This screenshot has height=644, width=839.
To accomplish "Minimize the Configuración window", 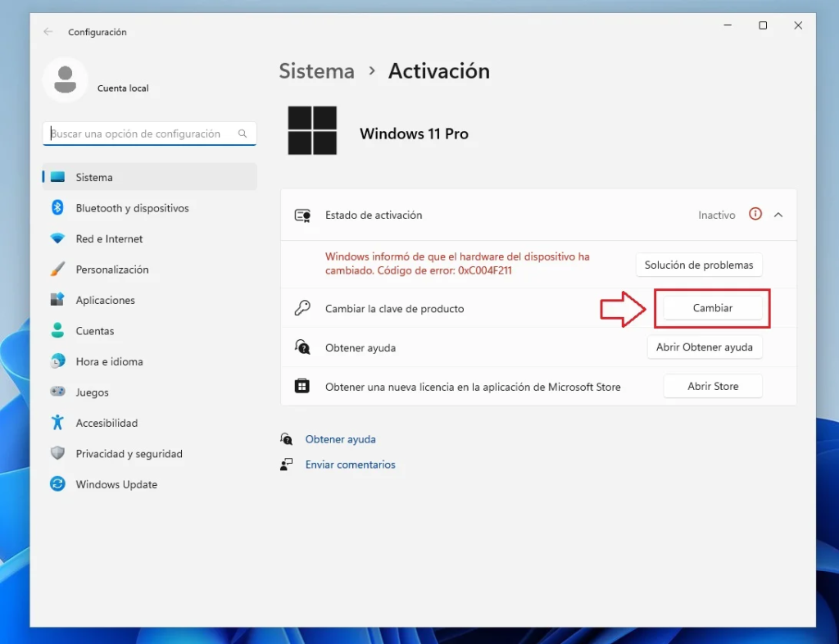I will pos(728,25).
